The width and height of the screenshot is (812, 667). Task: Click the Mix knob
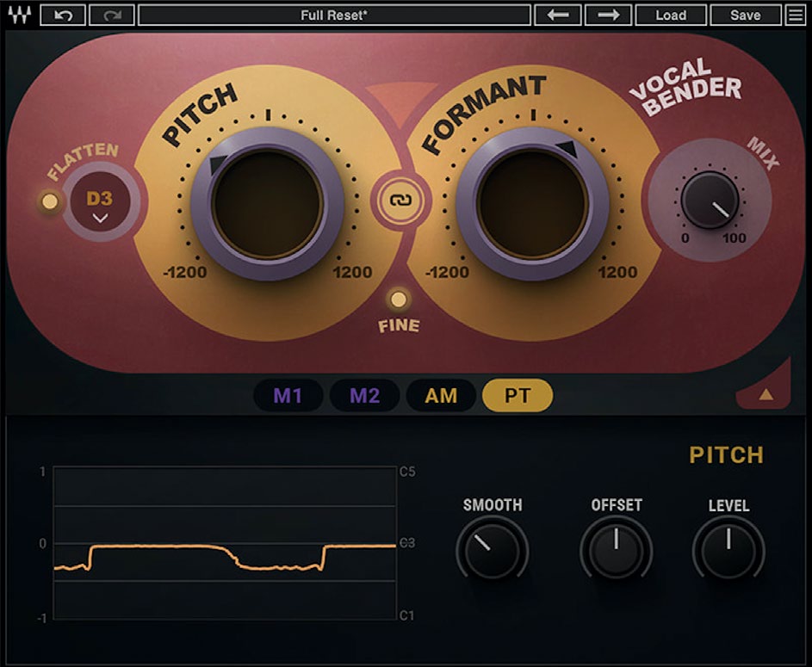coord(710,200)
